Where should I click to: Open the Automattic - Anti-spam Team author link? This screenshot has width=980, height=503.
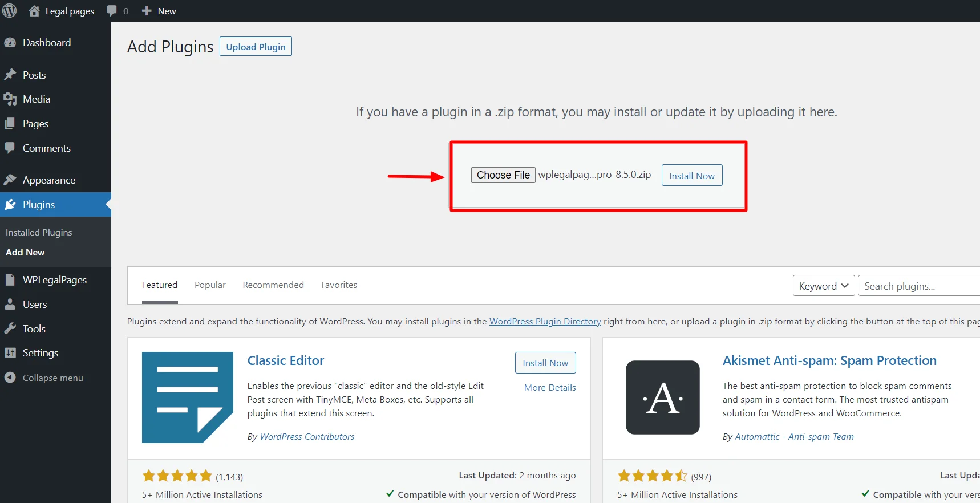(x=794, y=436)
